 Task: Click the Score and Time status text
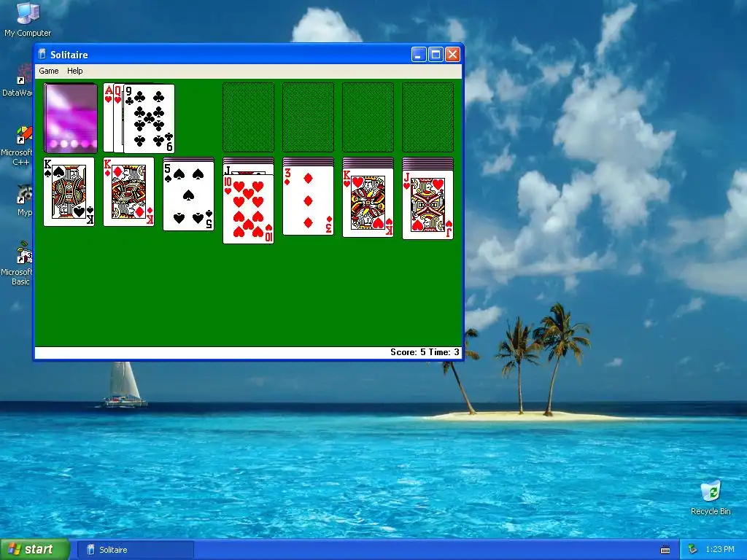(425, 352)
